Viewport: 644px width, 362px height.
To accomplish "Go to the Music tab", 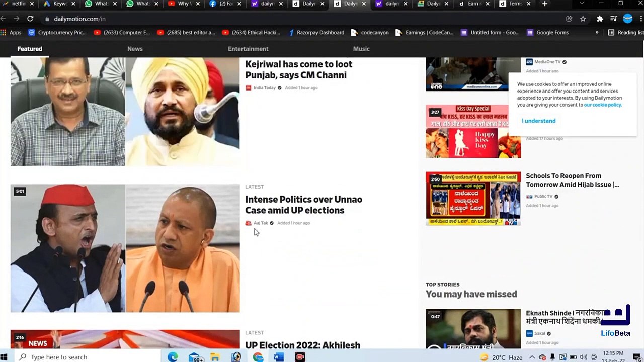I will coord(361,49).
